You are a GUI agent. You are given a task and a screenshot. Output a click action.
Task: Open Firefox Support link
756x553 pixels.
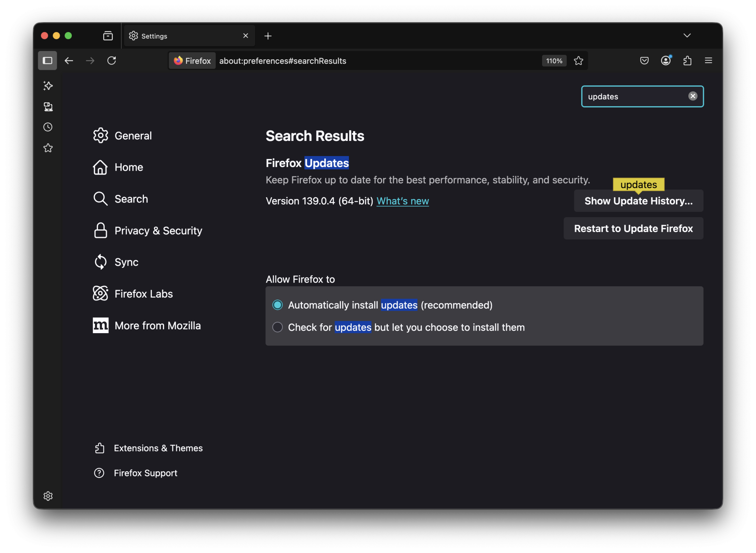[136, 473]
